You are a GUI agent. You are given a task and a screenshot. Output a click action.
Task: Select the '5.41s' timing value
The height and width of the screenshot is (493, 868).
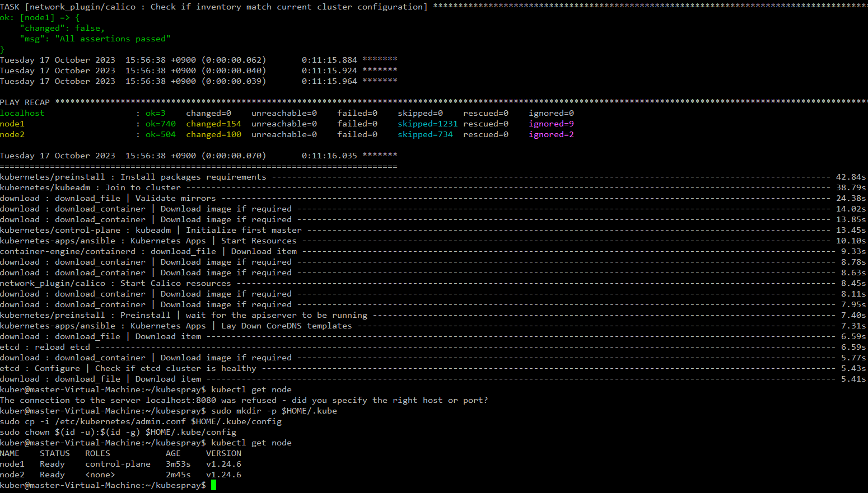pos(853,379)
